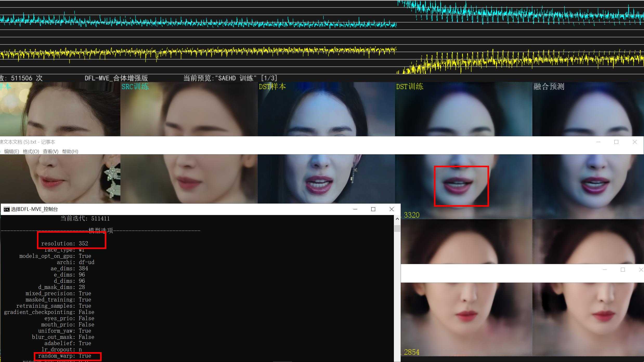Image resolution: width=644 pixels, height=362 pixels.
Task: Open the 帮助(H) menu in Notepad
Action: (70, 151)
